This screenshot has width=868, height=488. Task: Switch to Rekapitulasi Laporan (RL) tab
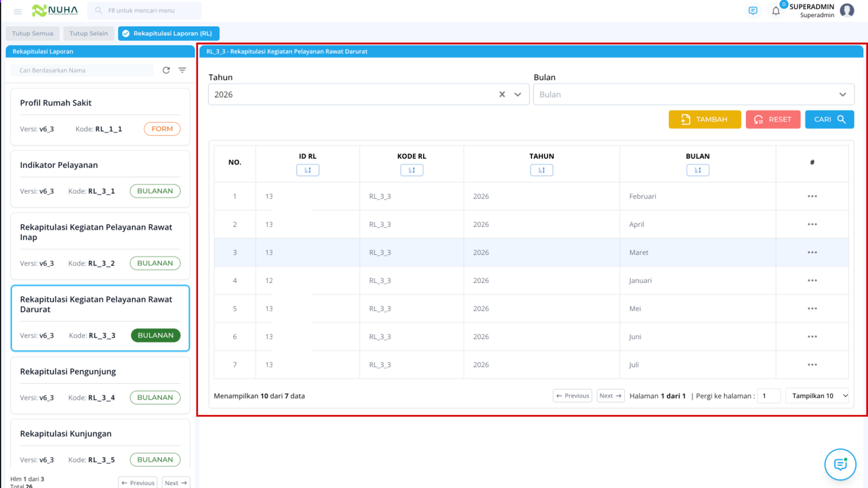[169, 34]
